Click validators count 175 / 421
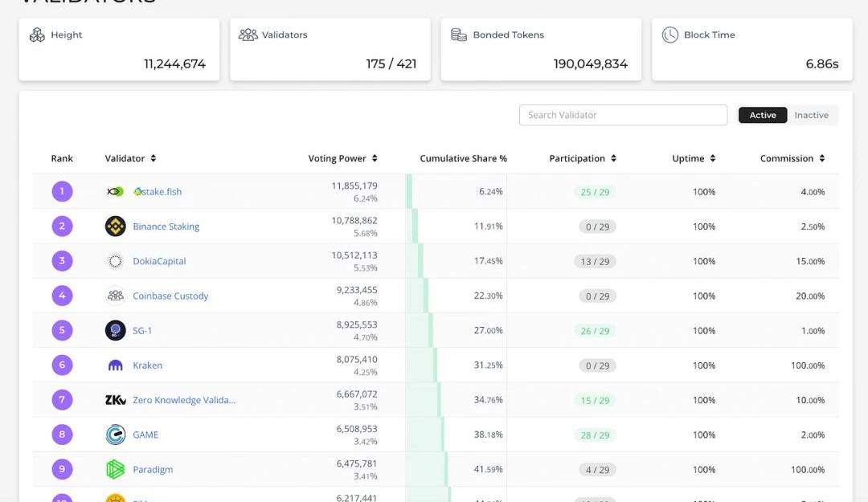This screenshot has height=502, width=868. click(391, 64)
